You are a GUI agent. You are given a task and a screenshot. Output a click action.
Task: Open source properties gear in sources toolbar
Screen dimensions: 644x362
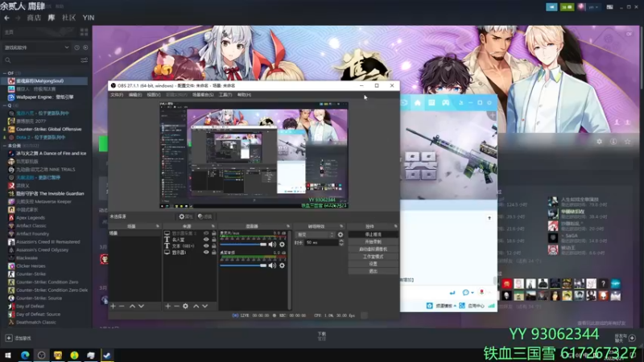(x=185, y=306)
